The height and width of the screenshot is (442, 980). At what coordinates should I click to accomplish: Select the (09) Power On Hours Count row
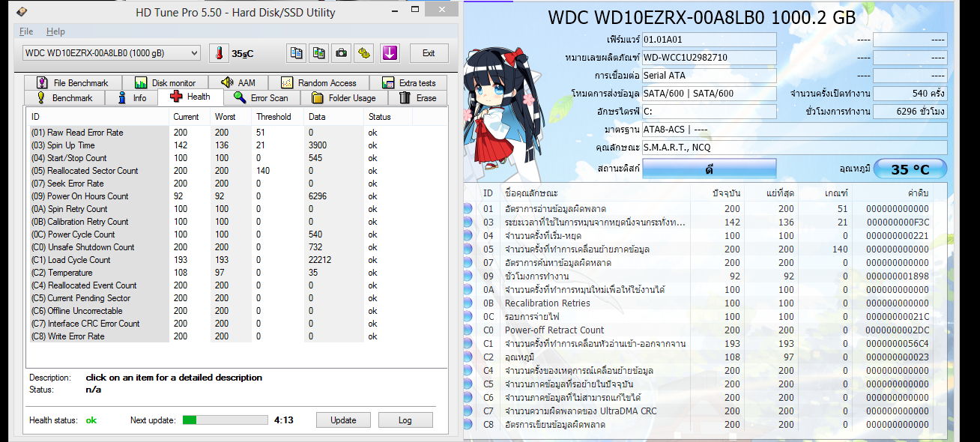click(236, 196)
